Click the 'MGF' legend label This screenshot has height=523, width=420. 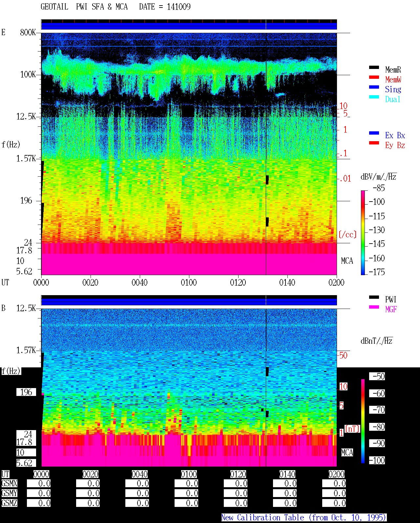click(391, 309)
